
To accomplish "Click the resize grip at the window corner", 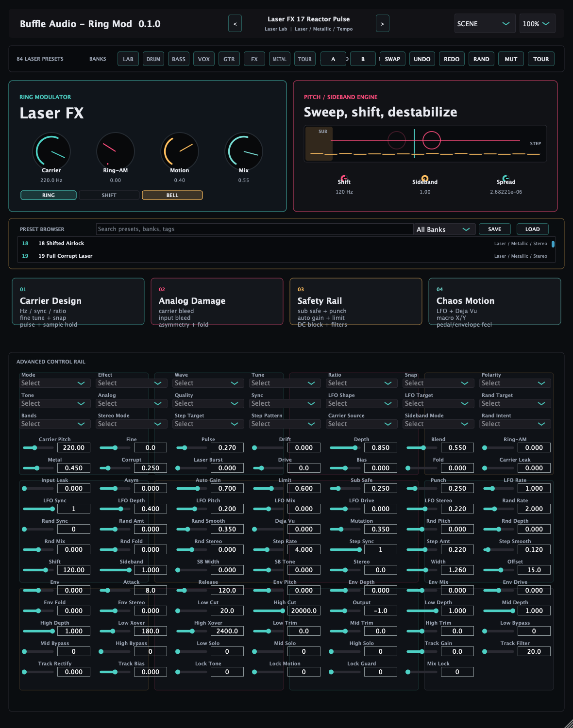I will point(568,723).
